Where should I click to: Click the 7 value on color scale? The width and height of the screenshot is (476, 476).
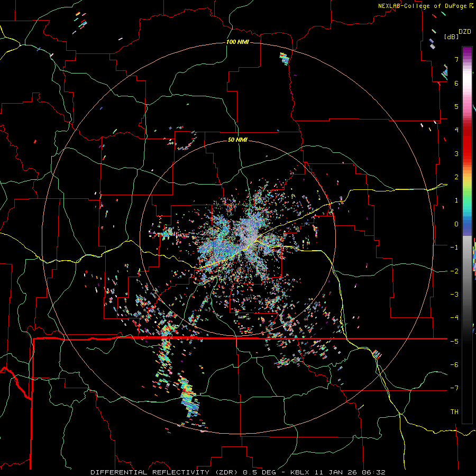click(456, 59)
